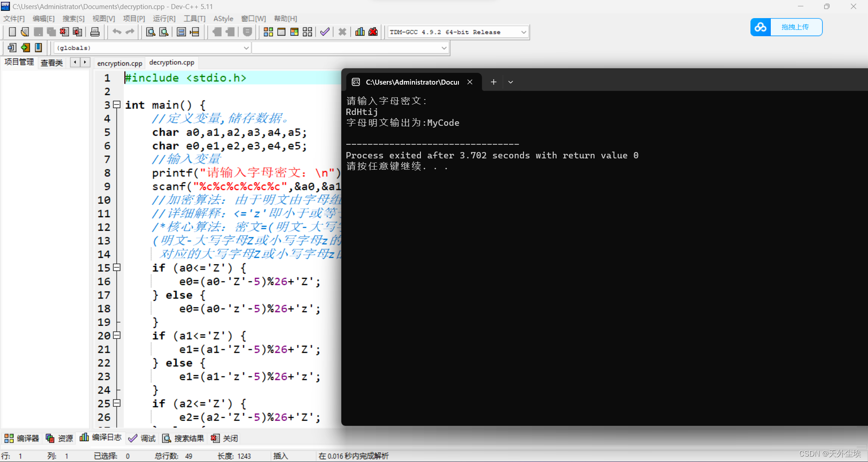Open the terminal new-tab options chevron

point(510,82)
